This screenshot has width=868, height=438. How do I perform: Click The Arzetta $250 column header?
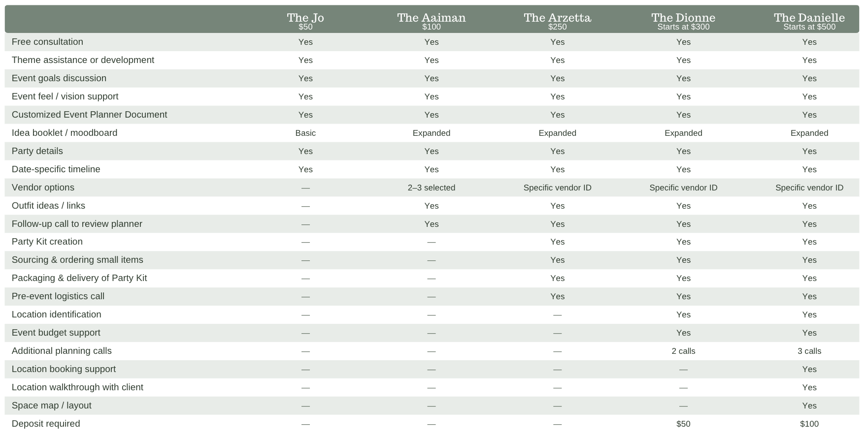tap(557, 21)
